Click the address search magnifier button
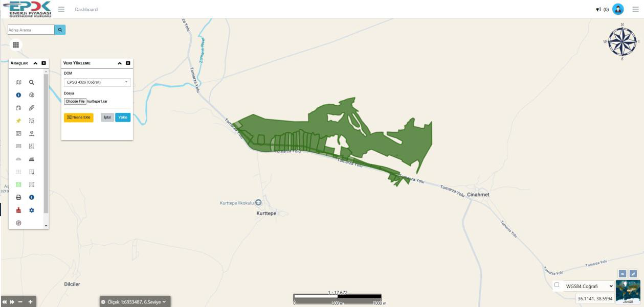Image resolution: width=644 pixels, height=307 pixels. coord(60,30)
